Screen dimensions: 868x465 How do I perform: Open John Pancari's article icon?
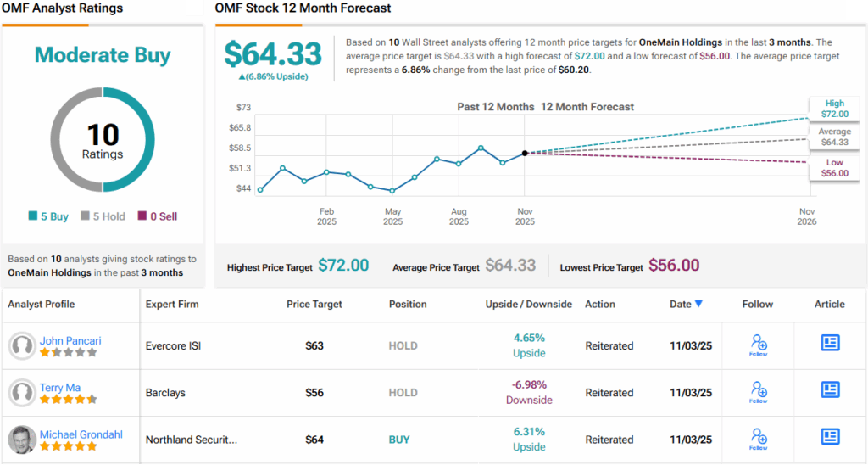(830, 343)
